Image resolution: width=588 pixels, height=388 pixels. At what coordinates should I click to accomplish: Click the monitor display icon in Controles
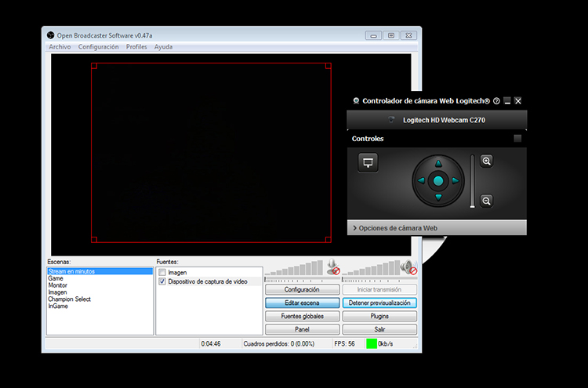pos(368,162)
